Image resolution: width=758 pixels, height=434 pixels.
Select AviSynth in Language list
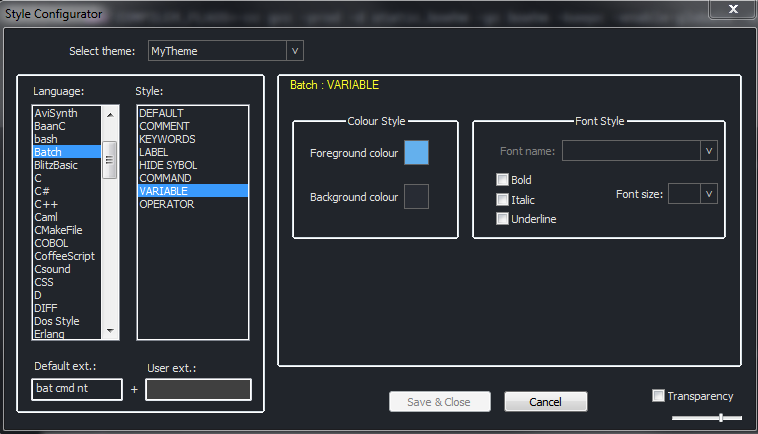coord(67,113)
